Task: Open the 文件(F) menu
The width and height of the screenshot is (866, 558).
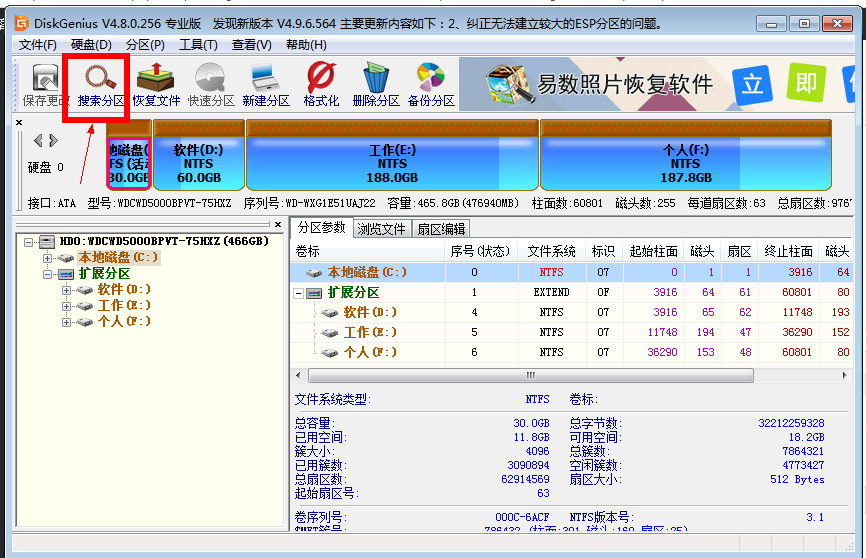Action: point(38,45)
